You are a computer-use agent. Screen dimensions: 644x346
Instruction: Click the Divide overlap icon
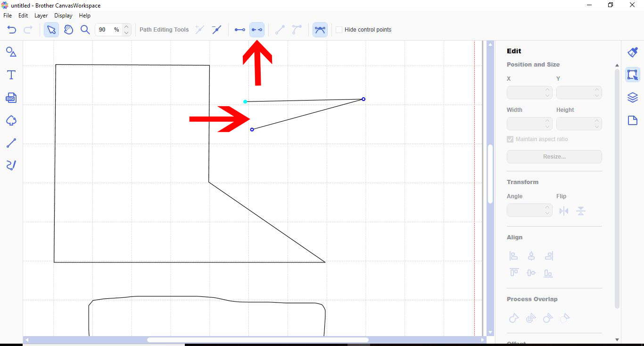(x=531, y=318)
